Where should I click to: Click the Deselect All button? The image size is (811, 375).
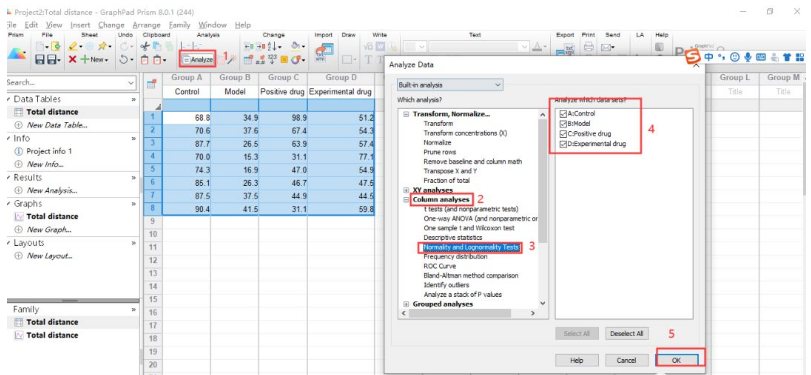[x=626, y=334]
